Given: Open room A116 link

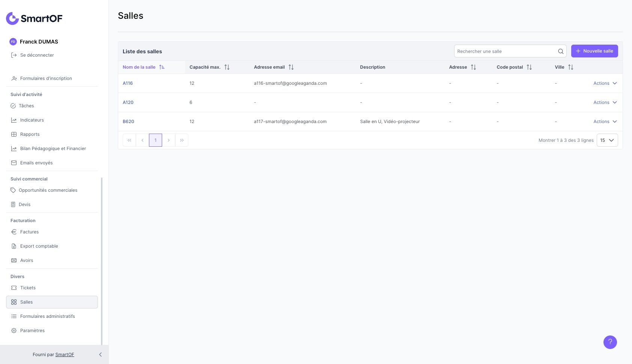Looking at the screenshot, I should coord(128,83).
